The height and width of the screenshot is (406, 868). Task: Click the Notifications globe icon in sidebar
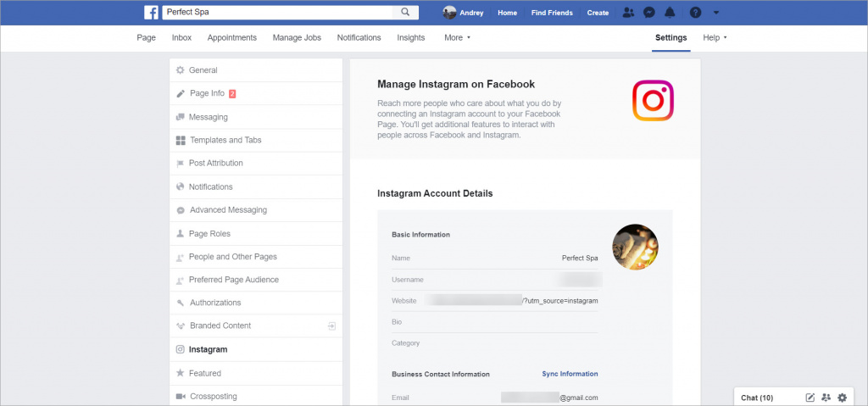click(x=180, y=186)
